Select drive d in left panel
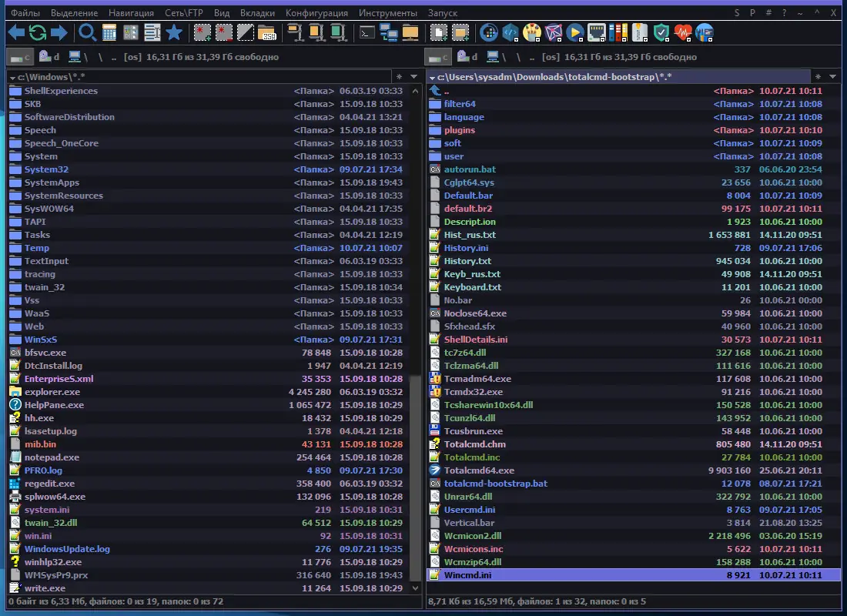Image resolution: width=847 pixels, height=616 pixels. [49, 57]
